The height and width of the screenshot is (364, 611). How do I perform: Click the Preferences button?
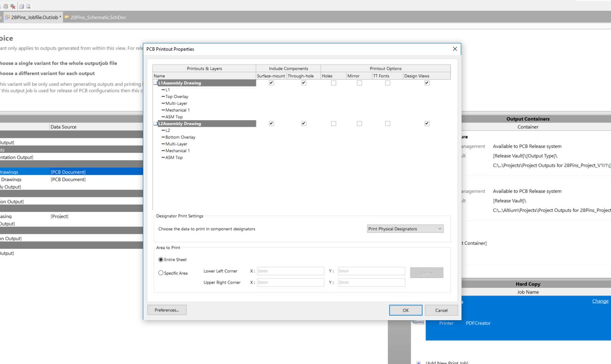click(167, 310)
